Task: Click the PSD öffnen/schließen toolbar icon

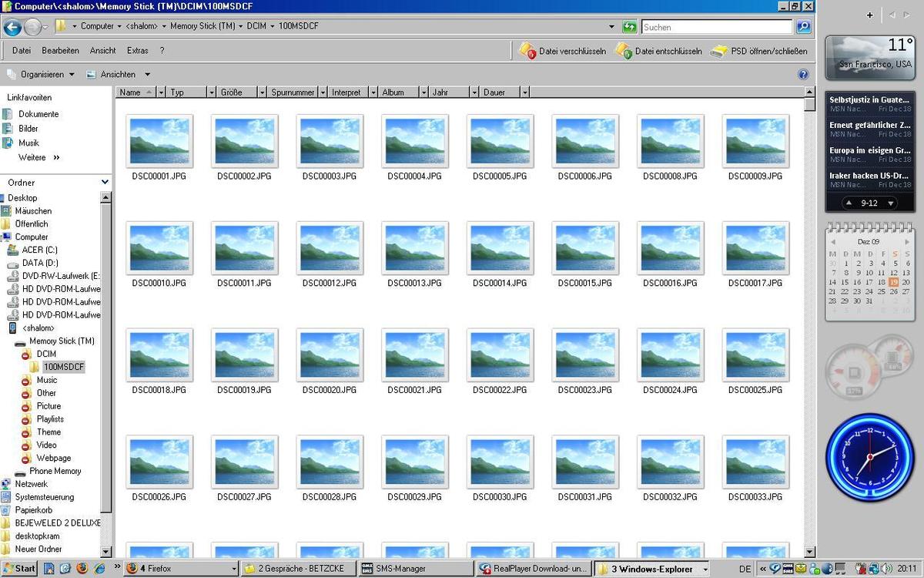Action: click(x=718, y=51)
